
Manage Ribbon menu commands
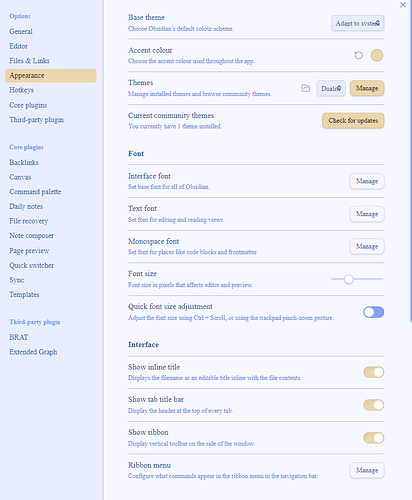[367, 470]
